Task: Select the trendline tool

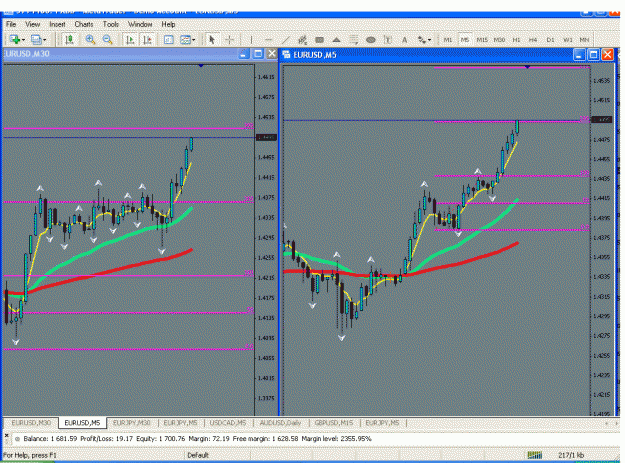Action: click(x=285, y=39)
